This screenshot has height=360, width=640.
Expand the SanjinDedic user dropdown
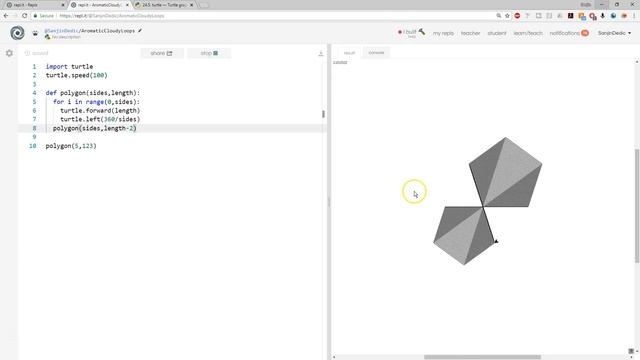614,33
